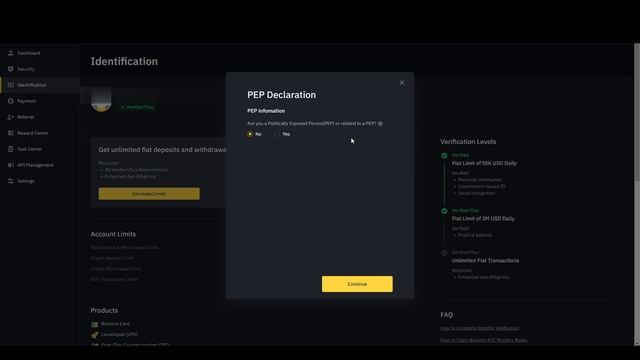The width and height of the screenshot is (640, 360).
Task: Open the Launchpad (LPD) product link
Action: pos(119,334)
